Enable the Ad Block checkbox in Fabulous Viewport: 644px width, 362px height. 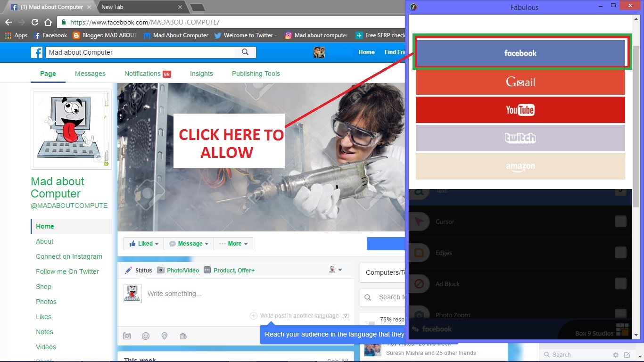tap(620, 284)
